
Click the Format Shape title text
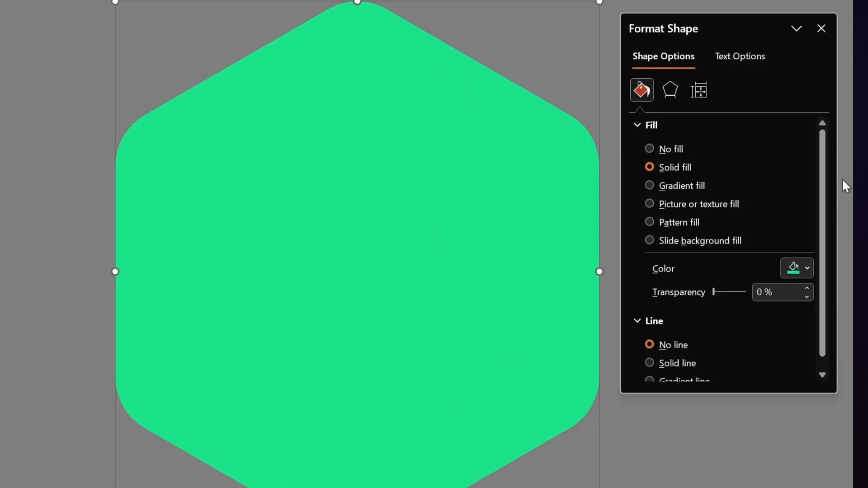[x=663, y=28]
